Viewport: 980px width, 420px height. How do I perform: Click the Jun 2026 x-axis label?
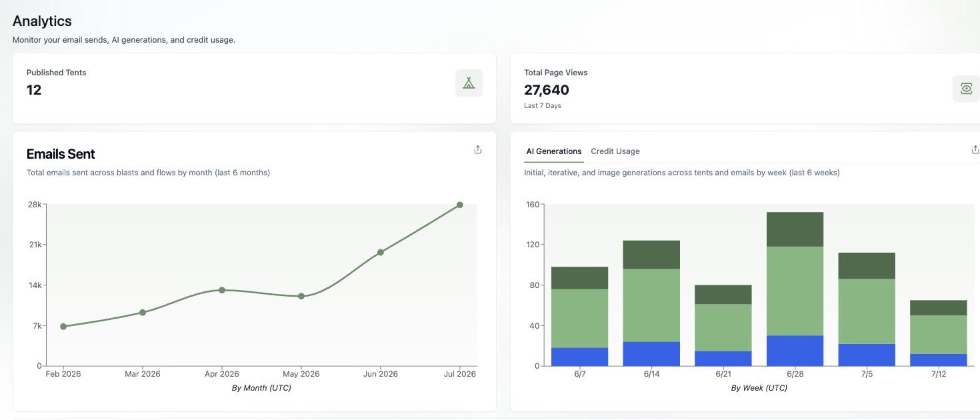click(381, 374)
